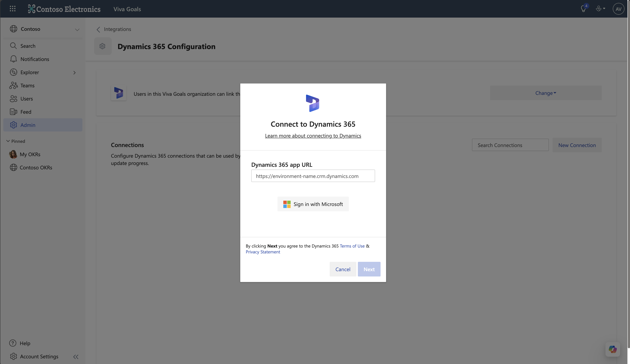Open Users in the sidebar
Screen dimensions: 630x364
coord(43,99)
